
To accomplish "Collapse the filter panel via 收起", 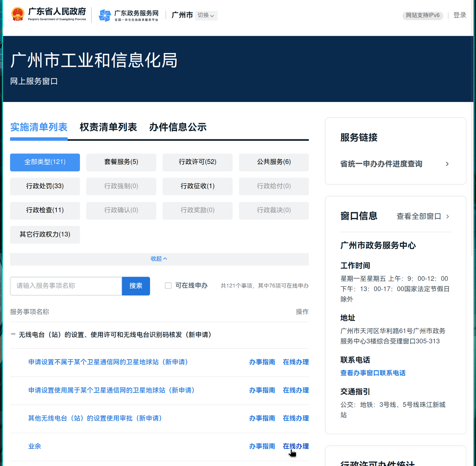I will point(159,258).
